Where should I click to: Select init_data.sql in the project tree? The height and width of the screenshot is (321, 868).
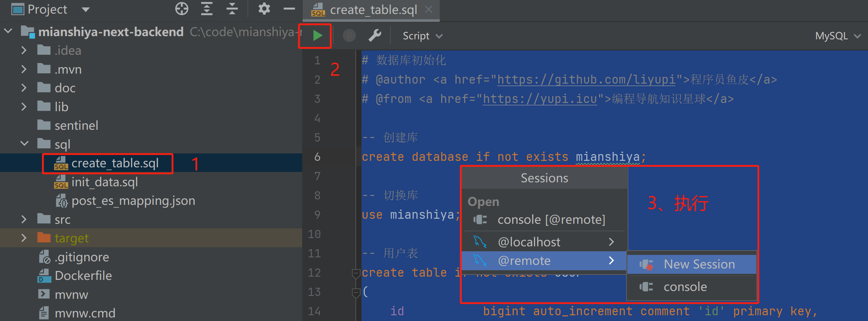(104, 182)
